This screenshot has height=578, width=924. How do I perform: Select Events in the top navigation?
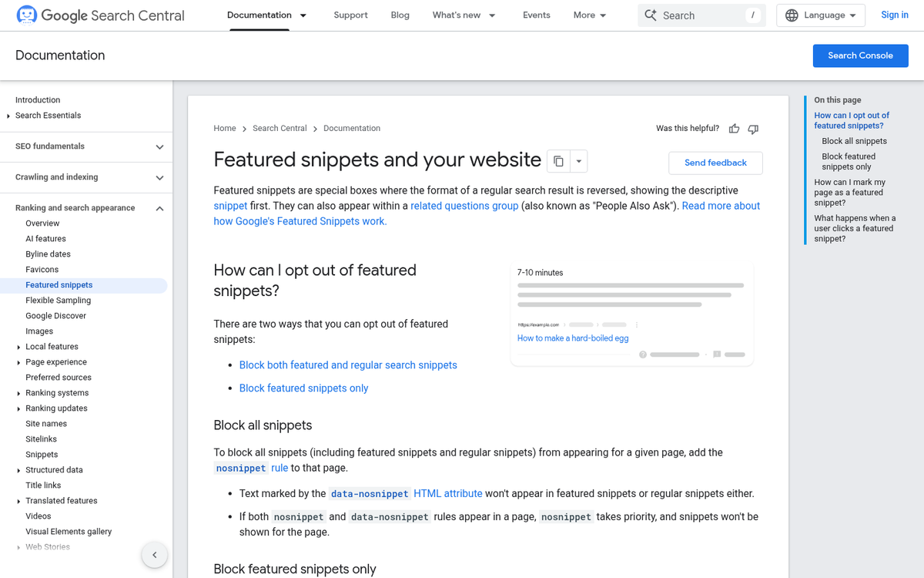(x=536, y=15)
